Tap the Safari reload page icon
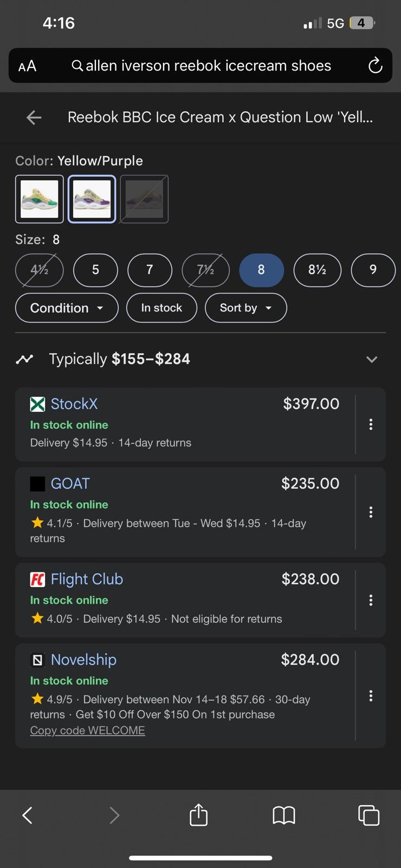 (x=375, y=66)
